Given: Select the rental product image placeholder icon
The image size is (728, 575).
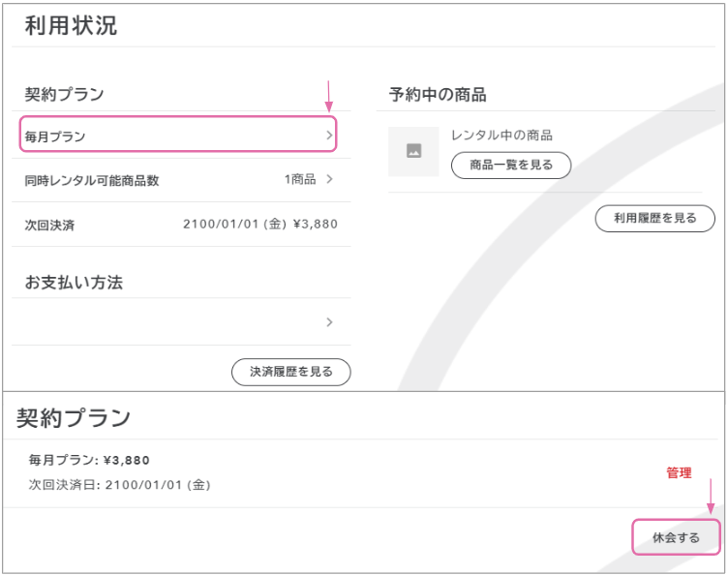Looking at the screenshot, I should click(413, 151).
